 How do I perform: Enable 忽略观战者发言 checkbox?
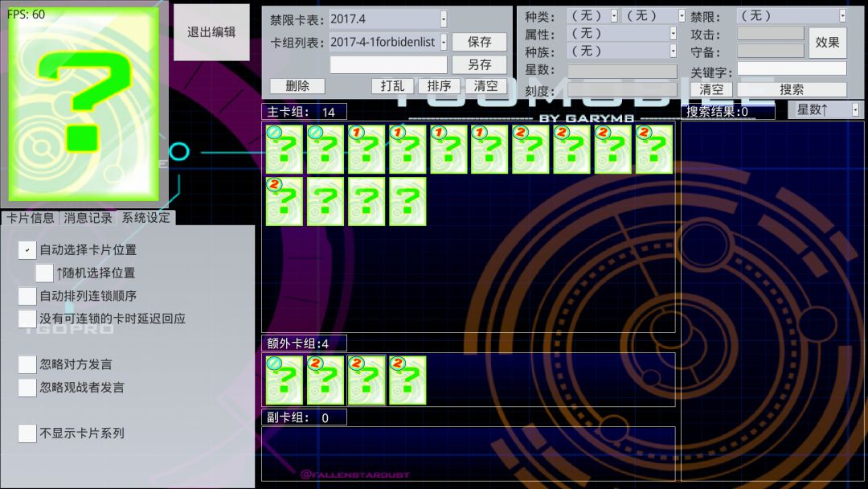point(27,387)
